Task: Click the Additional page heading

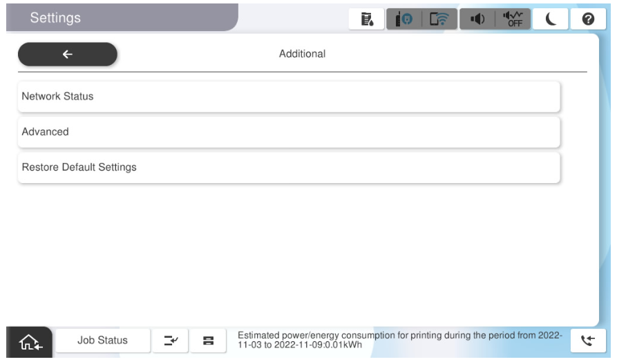Action: click(302, 53)
